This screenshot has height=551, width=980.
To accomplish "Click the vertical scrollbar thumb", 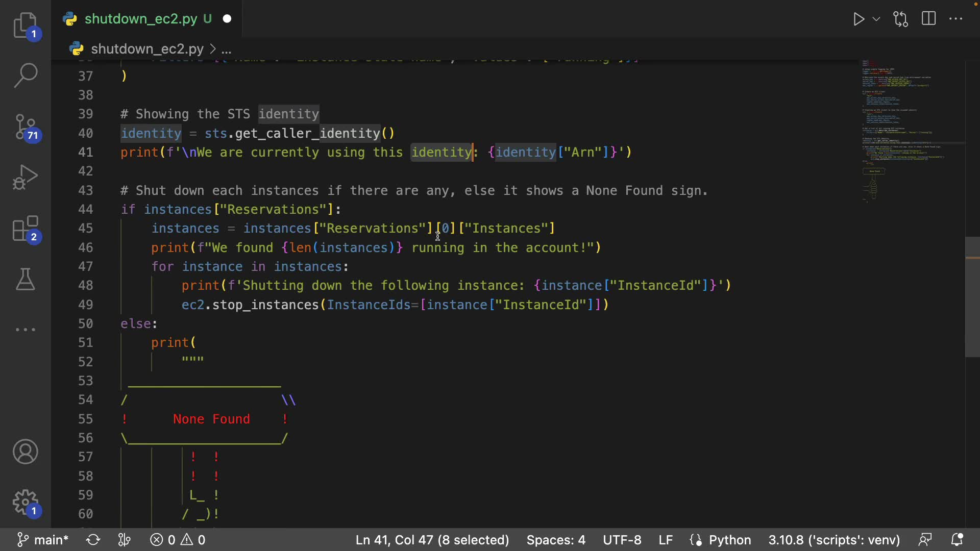I will pyautogui.click(x=972, y=297).
